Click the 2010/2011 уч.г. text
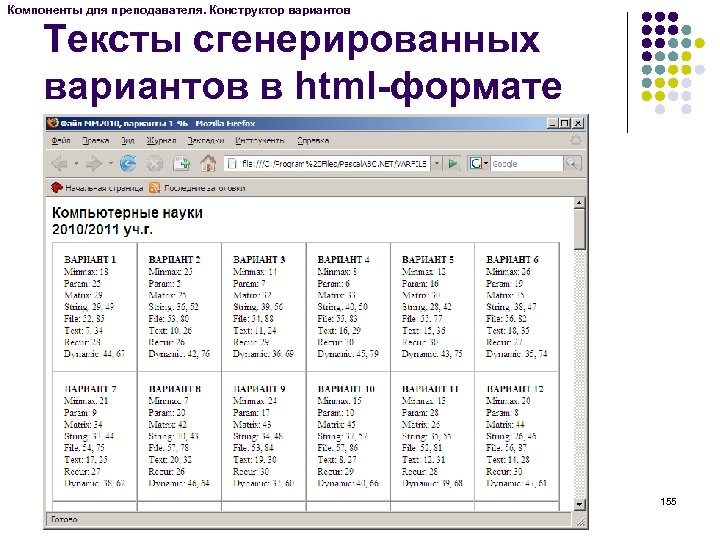Screen dimensions: 720x540 click(102, 229)
